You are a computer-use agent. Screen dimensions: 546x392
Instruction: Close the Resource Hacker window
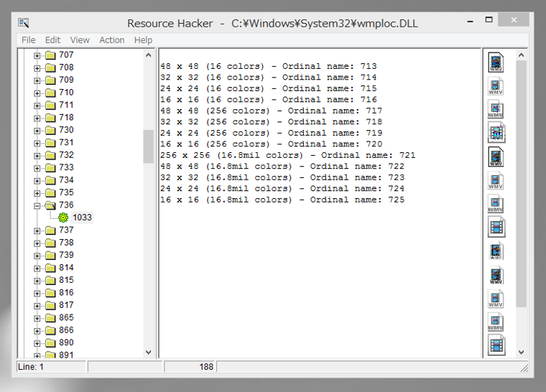(x=514, y=20)
